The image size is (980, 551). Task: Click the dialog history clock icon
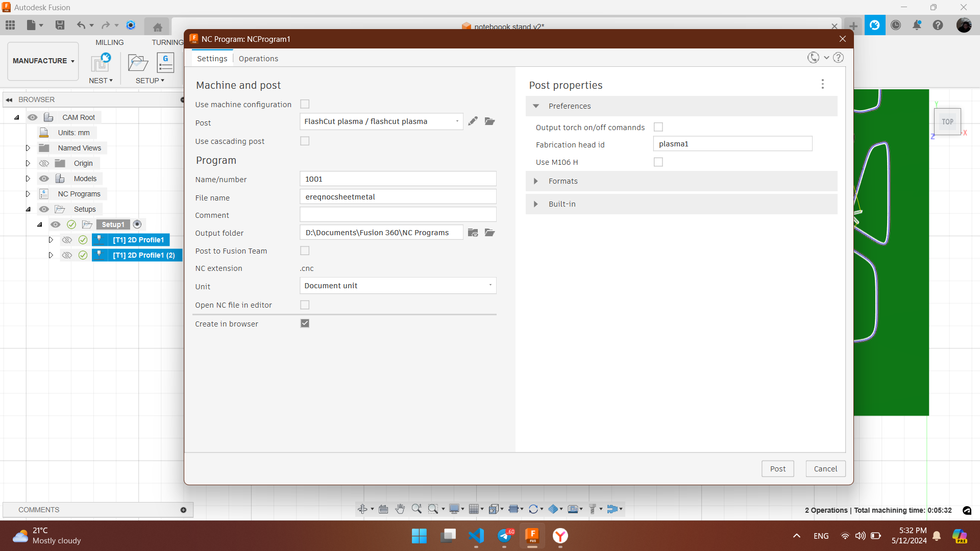coord(813,58)
